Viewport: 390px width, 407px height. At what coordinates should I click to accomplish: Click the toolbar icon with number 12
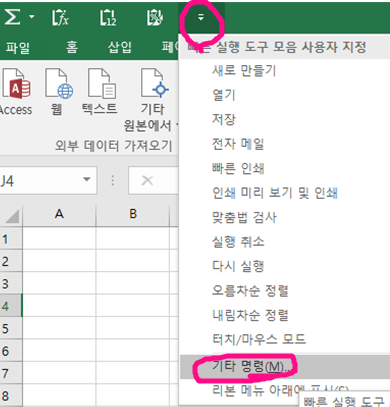(x=108, y=17)
